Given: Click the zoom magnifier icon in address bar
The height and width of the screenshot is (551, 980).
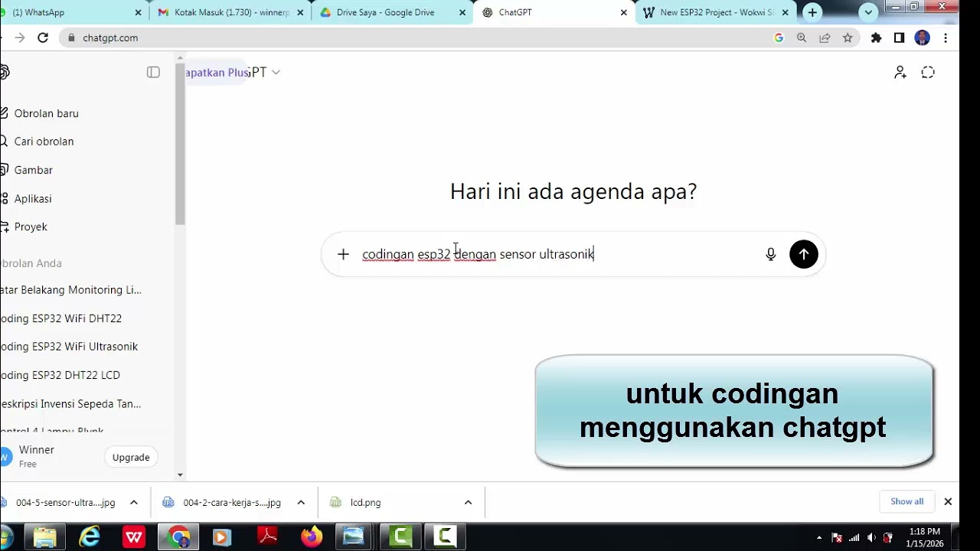Looking at the screenshot, I should (802, 37).
